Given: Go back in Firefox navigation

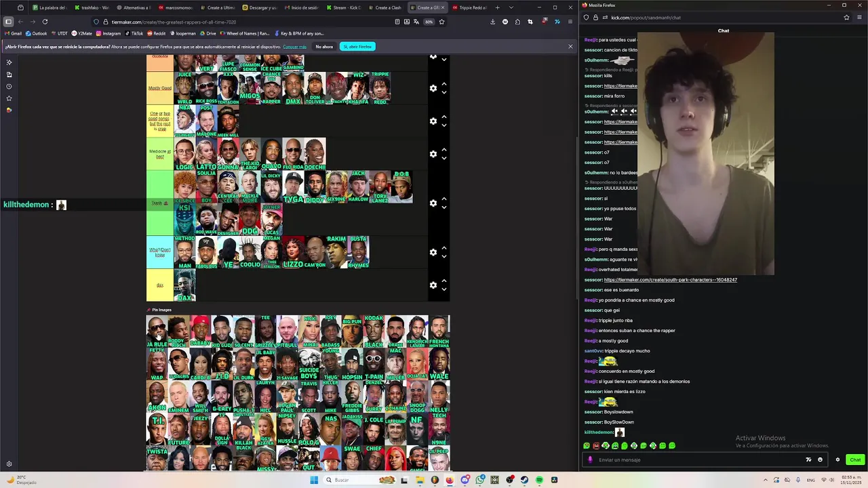Looking at the screenshot, I should tap(20, 22).
